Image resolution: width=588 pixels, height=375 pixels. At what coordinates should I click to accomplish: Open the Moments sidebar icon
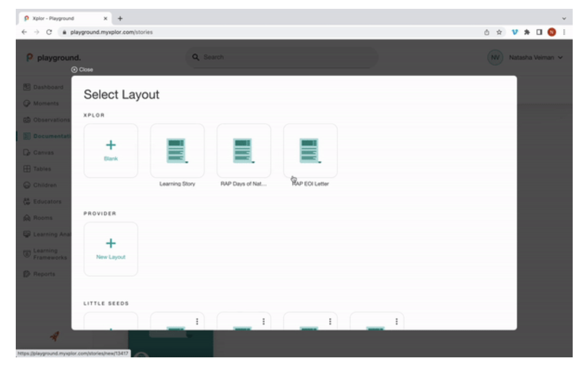26,103
